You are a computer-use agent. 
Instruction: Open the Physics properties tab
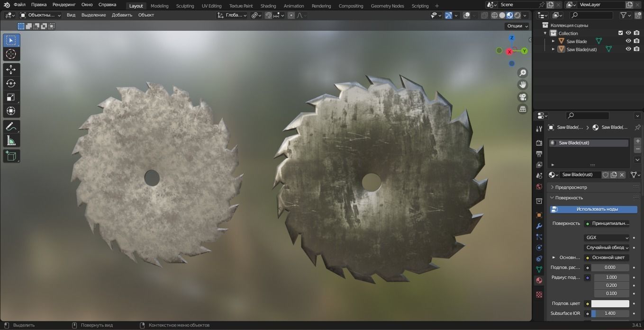click(539, 248)
